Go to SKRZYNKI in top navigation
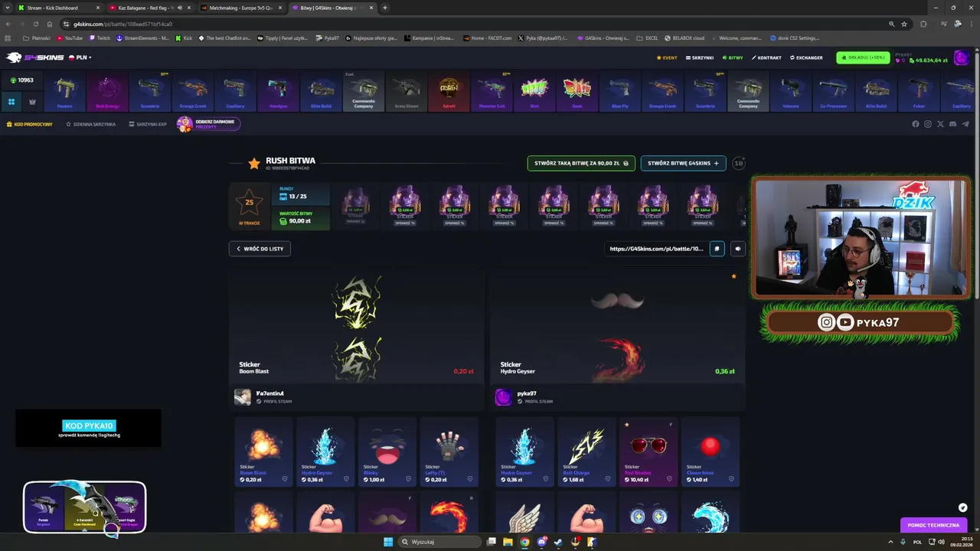 [x=700, y=57]
